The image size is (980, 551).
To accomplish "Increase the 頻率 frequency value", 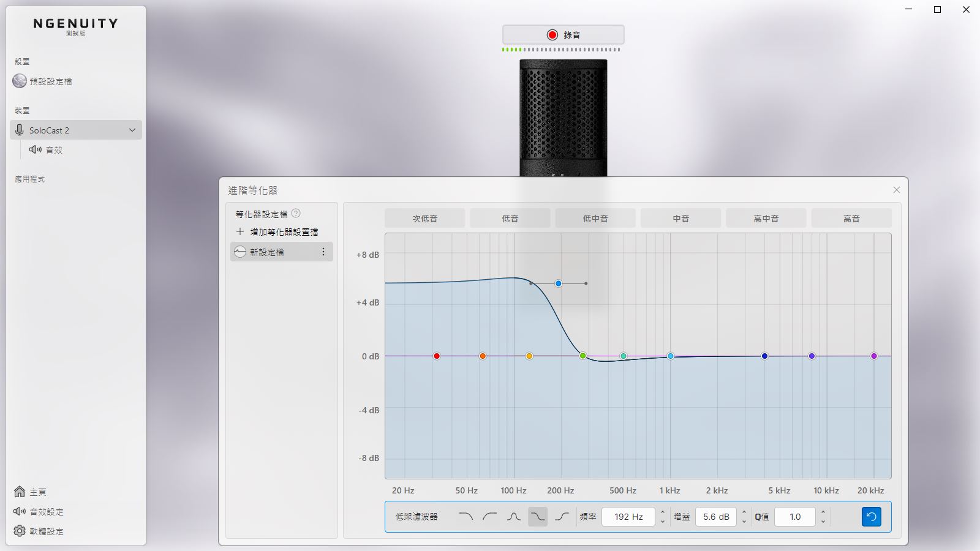I will click(663, 512).
